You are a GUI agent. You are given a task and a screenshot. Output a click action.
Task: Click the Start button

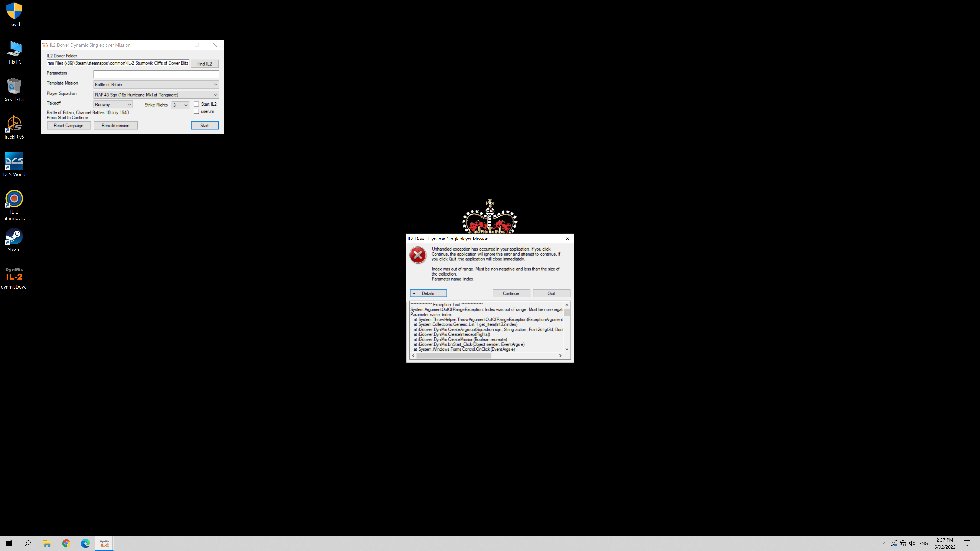[205, 126]
